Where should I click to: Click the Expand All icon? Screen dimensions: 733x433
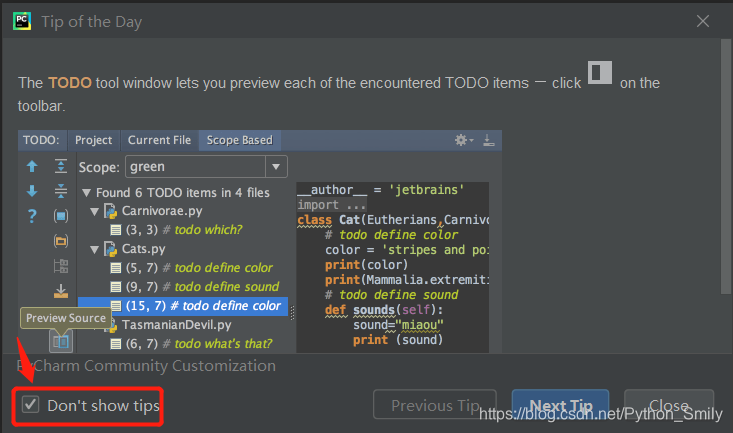(61, 166)
